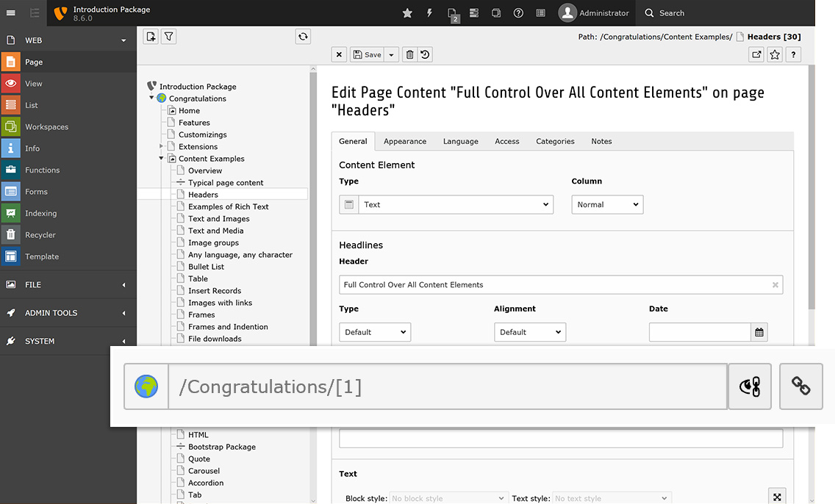Image resolution: width=838 pixels, height=504 pixels.
Task: Switch to the Access tab
Action: pyautogui.click(x=506, y=142)
